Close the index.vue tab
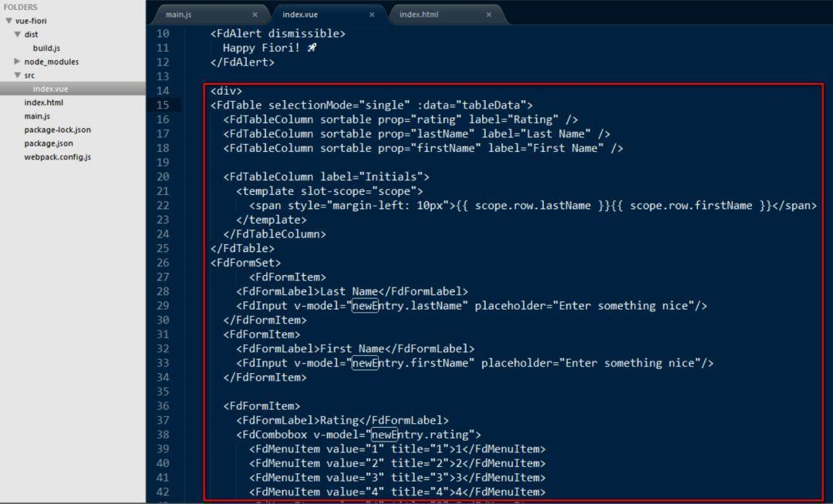 tap(372, 15)
